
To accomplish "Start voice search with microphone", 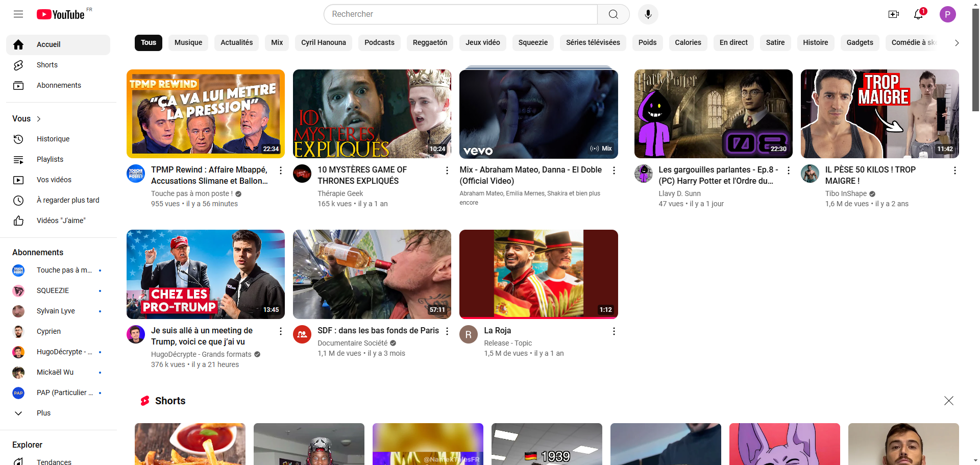I will click(x=648, y=14).
